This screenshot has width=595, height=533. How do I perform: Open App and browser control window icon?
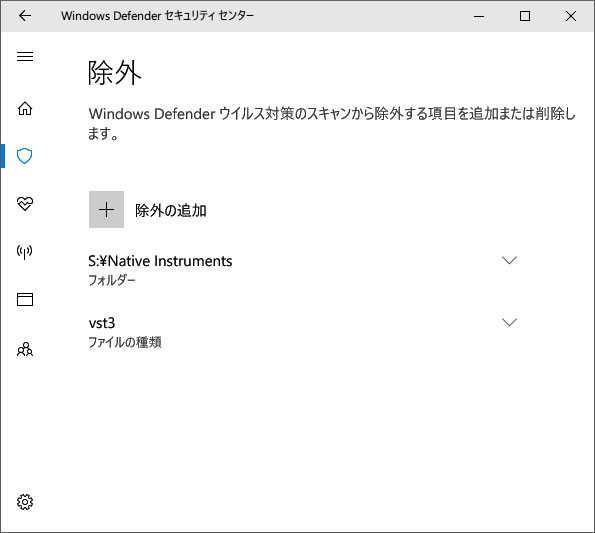pos(25,300)
